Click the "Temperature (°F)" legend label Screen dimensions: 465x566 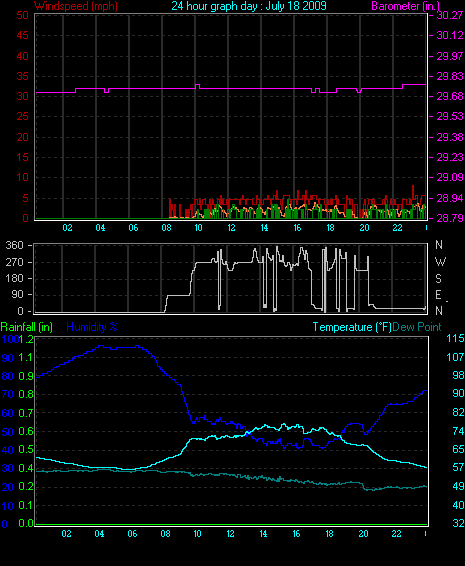[352, 327]
